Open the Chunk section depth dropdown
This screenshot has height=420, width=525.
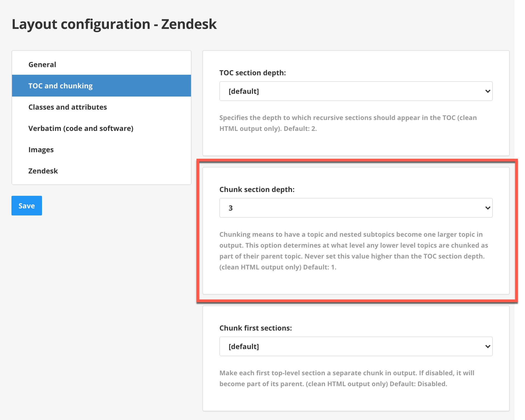pos(355,208)
